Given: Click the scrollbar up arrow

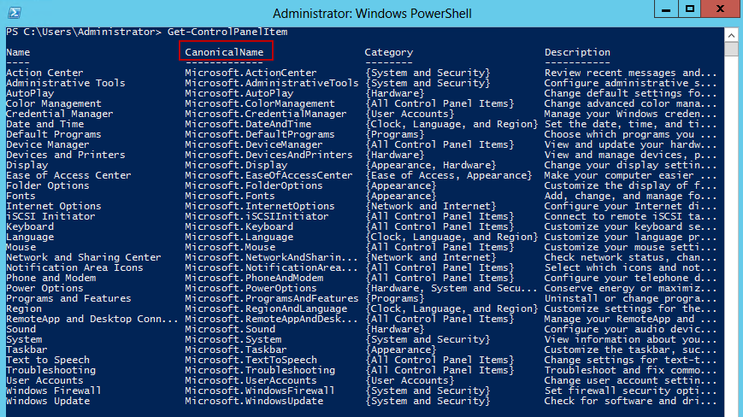Looking at the screenshot, I should (731, 35).
